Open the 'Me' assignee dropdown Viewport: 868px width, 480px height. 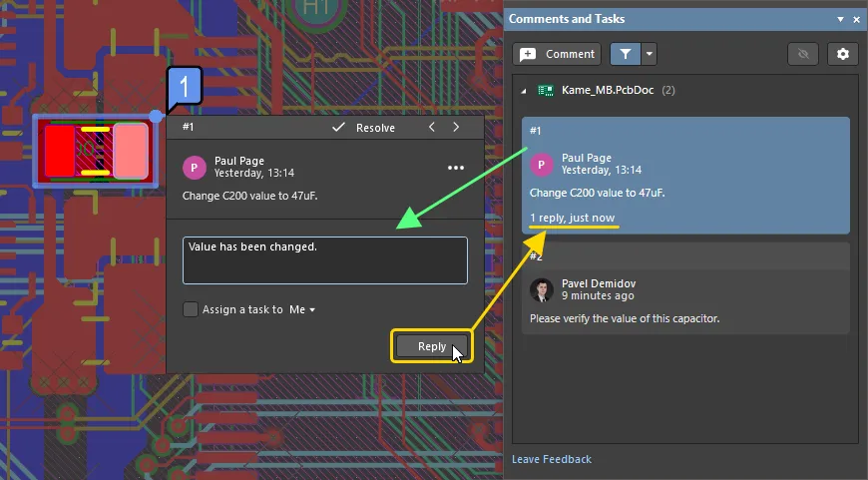[302, 309]
